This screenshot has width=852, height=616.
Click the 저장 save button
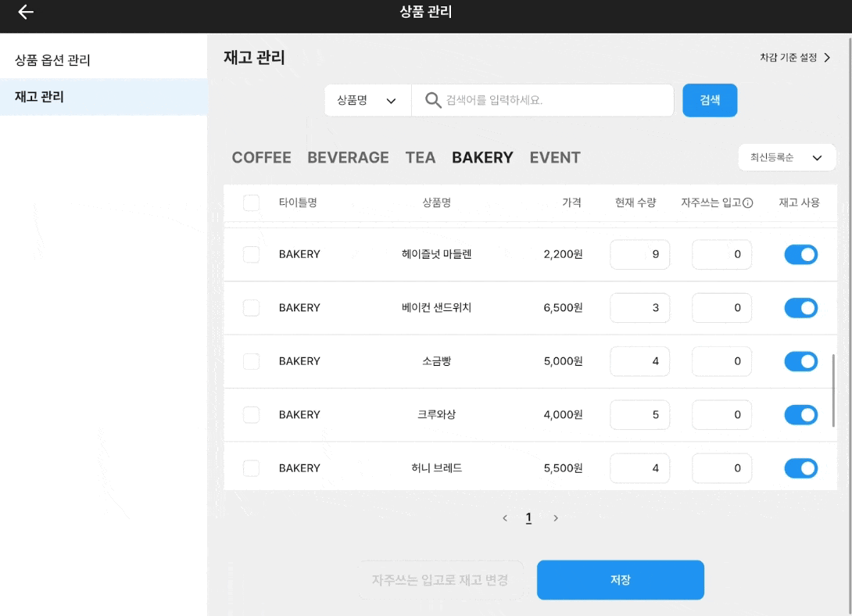(x=620, y=580)
